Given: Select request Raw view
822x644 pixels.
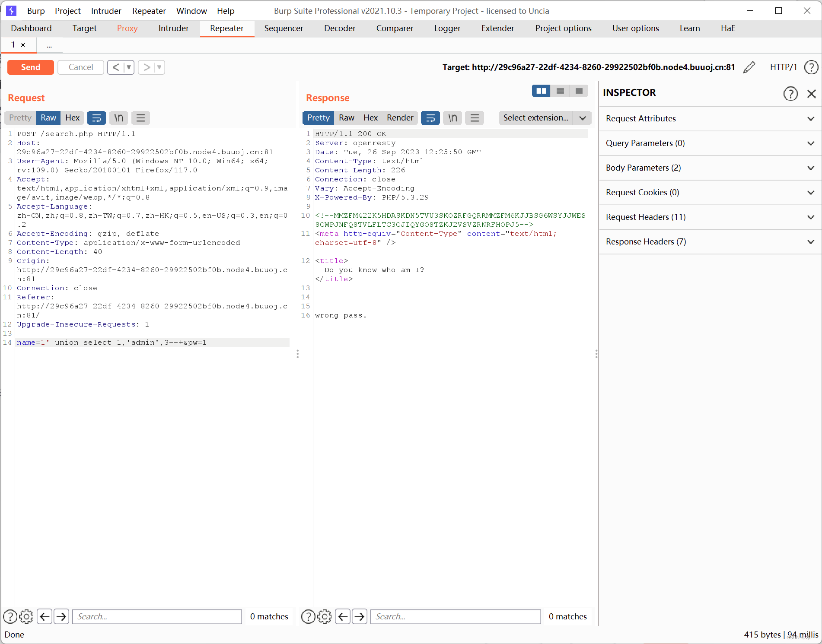Looking at the screenshot, I should [48, 117].
